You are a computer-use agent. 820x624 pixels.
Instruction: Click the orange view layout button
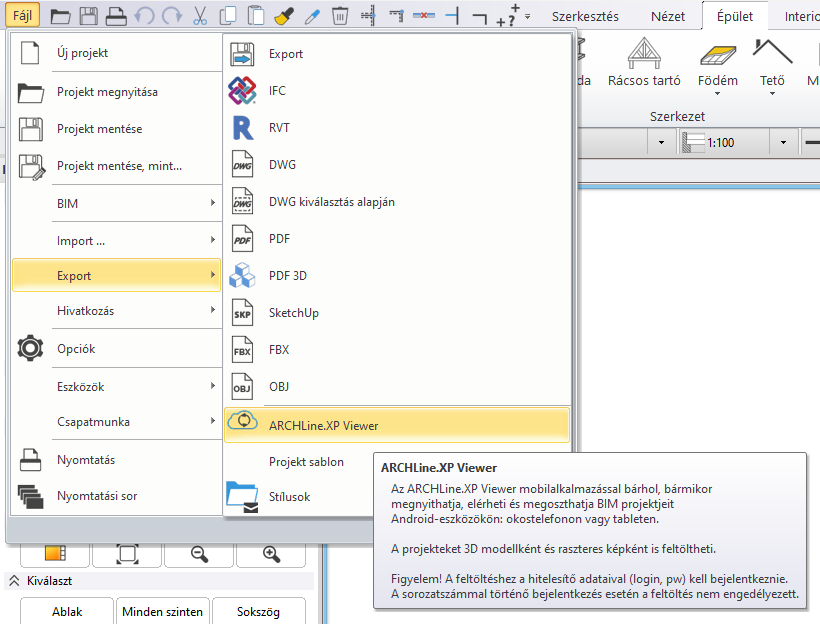point(55,554)
